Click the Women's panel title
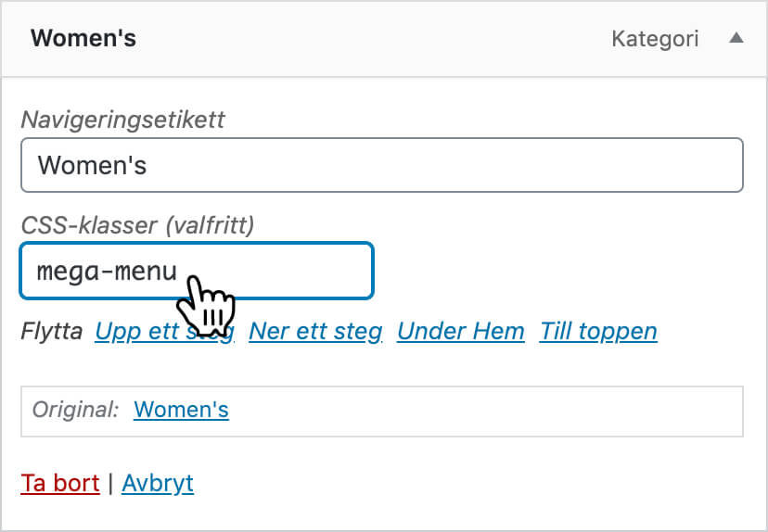 coord(83,39)
